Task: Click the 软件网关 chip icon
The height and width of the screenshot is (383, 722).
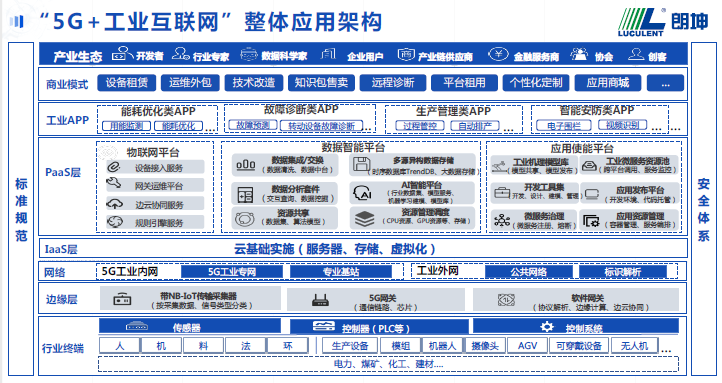Action: pos(506,300)
